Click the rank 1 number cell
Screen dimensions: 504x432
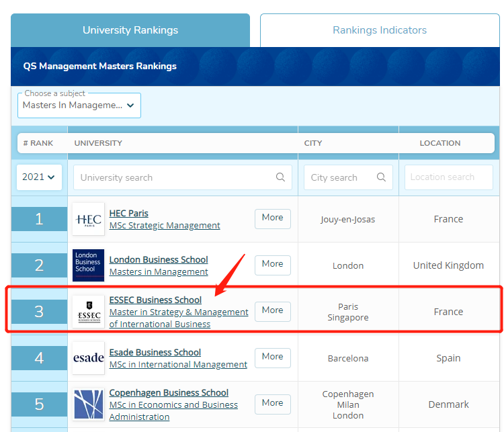39,219
